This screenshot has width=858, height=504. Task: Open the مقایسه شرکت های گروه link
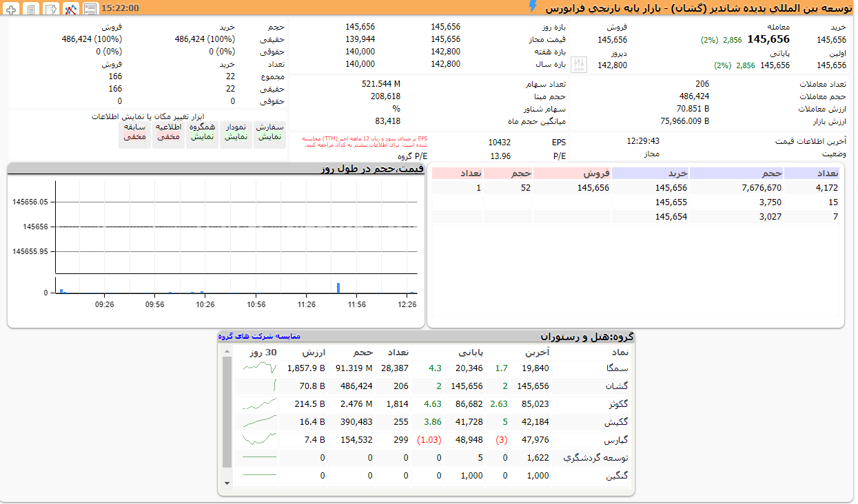(259, 336)
